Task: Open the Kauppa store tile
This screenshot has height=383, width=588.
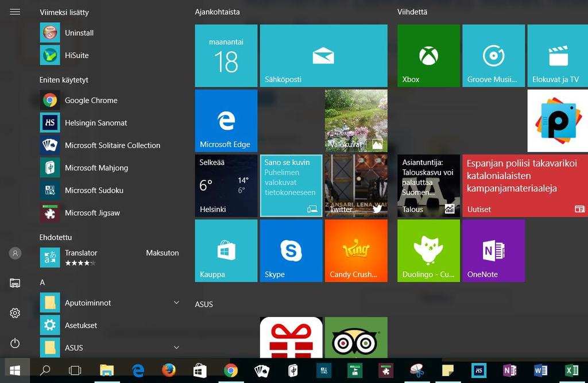Action: [x=226, y=250]
